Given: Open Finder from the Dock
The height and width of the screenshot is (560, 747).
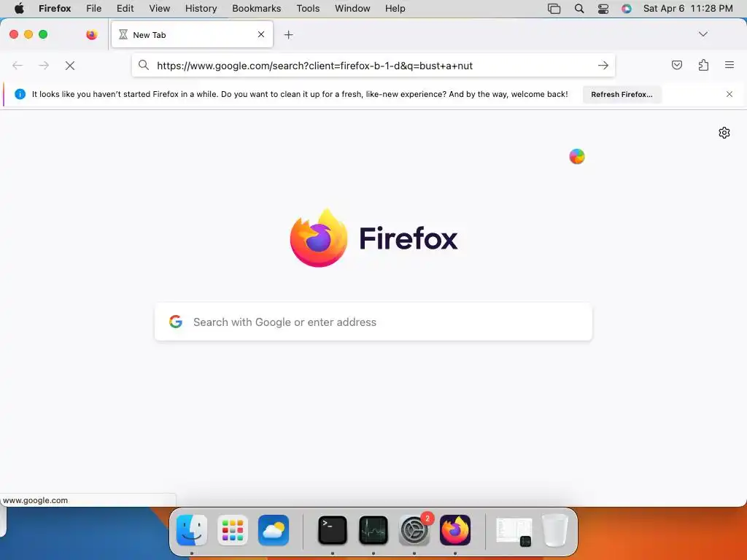Looking at the screenshot, I should point(192,530).
